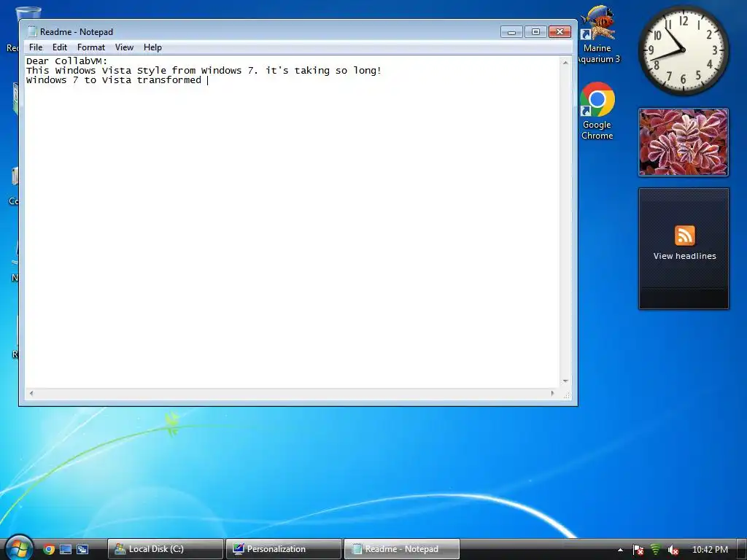This screenshot has height=560, width=747.
Task: Click the Readme - Notepad taskbar button
Action: click(x=402, y=549)
